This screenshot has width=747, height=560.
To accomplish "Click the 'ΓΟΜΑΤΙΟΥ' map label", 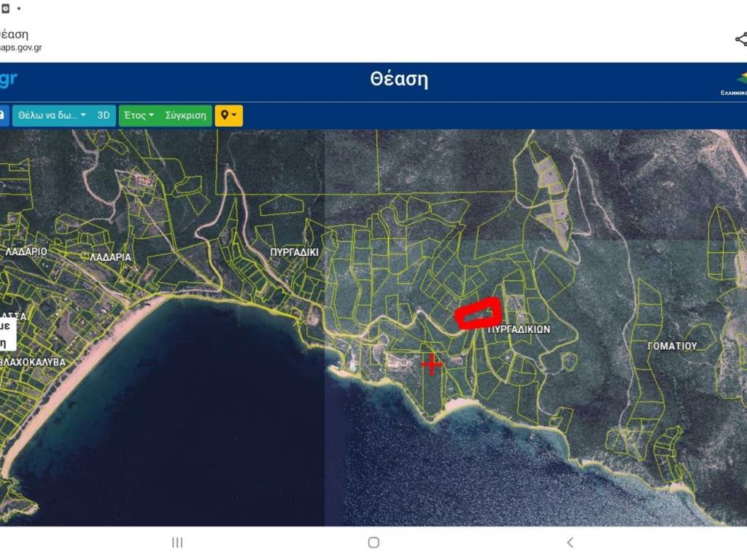I will coord(672,346).
